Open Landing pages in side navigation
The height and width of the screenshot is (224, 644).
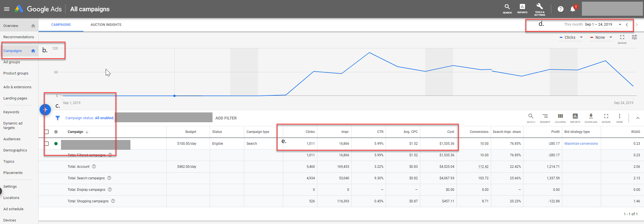(x=15, y=98)
